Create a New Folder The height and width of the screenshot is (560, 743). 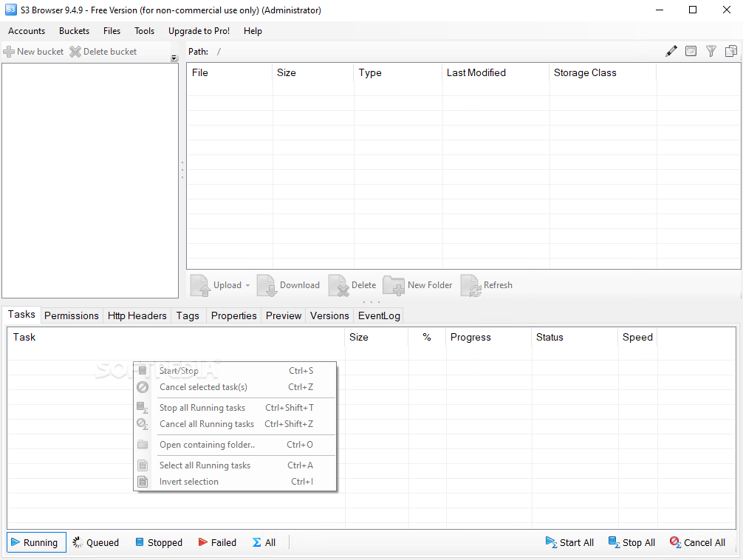(417, 285)
